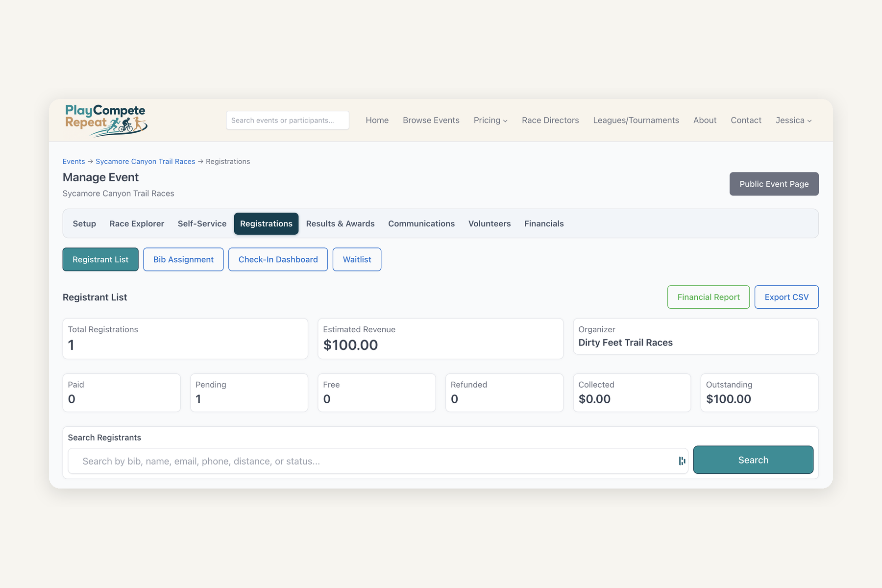This screenshot has height=588, width=882.
Task: Open the Jessica user menu
Action: (x=793, y=121)
